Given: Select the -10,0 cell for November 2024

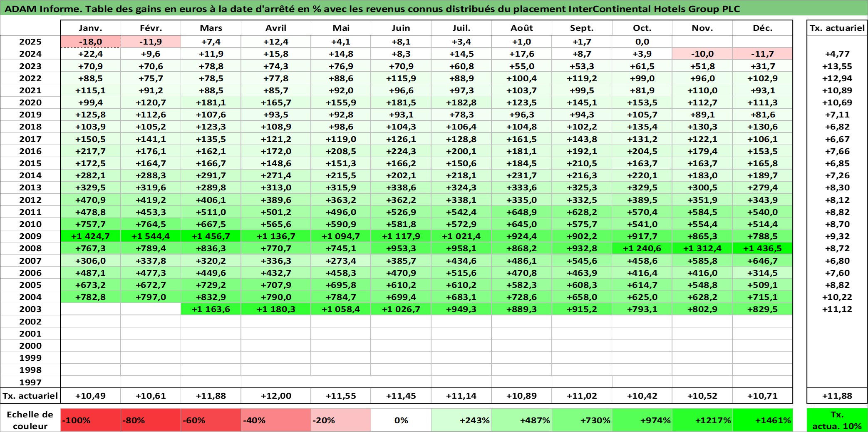Looking at the screenshot, I should click(702, 54).
